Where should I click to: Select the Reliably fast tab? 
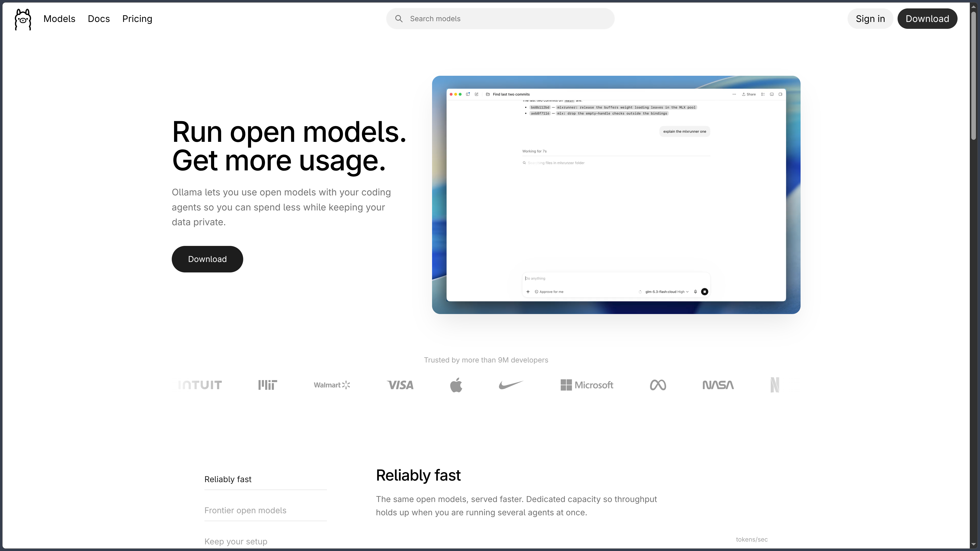[x=265, y=479]
